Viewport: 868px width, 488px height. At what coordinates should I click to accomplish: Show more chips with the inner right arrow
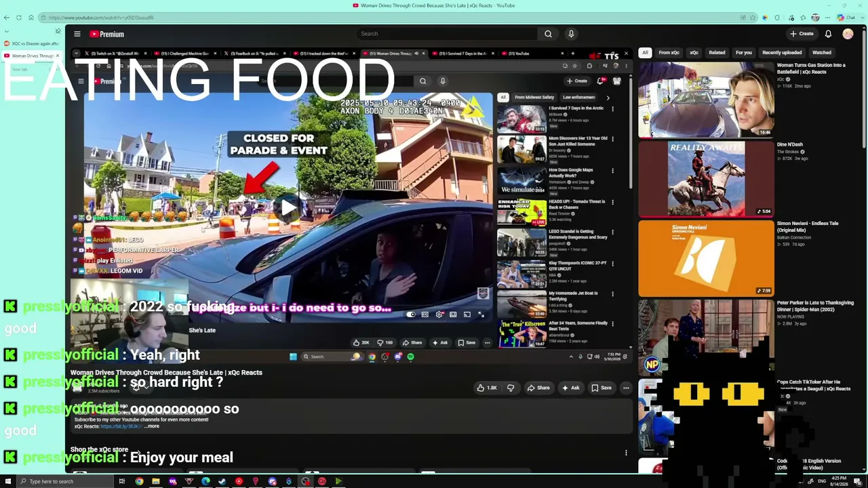[608, 98]
